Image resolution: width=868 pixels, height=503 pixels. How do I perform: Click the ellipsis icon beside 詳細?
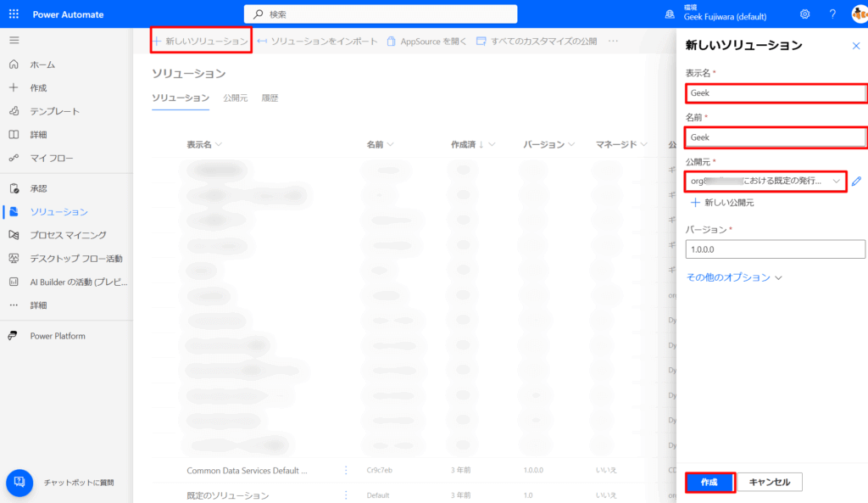(14, 305)
